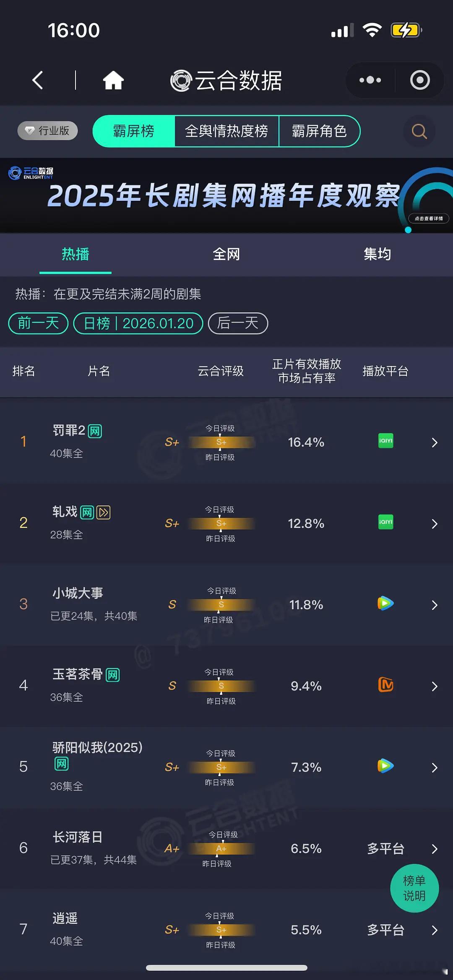453x980 pixels.
Task: Expand the 长河落日 row chevron
Action: click(435, 849)
